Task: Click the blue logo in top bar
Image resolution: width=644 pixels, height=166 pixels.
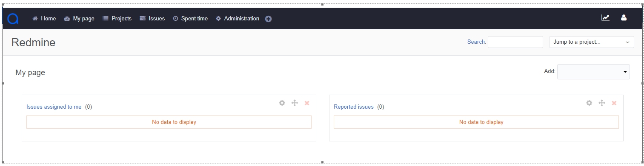Action: coord(13,19)
